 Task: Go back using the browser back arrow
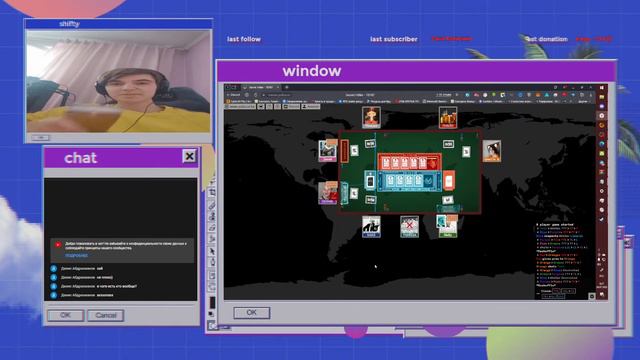point(228,95)
